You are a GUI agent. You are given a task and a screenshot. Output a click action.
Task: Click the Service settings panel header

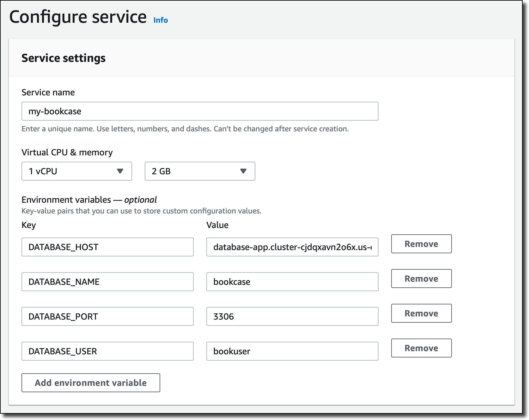[64, 58]
